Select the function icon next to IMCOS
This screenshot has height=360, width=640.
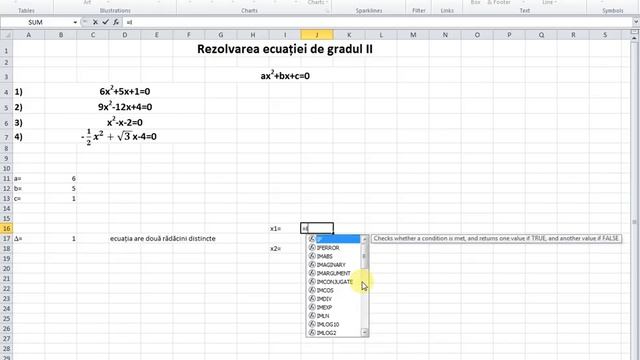[x=312, y=290]
